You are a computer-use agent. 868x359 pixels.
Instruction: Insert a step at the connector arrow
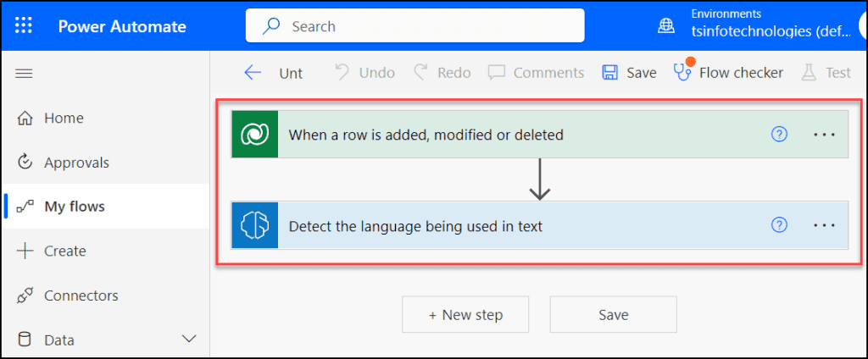point(540,179)
